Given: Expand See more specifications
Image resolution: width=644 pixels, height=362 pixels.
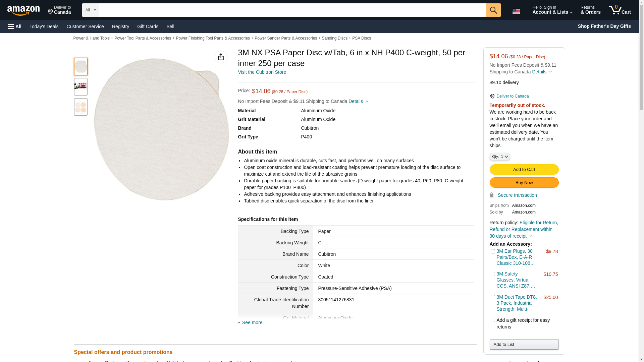Looking at the screenshot, I should click(252, 322).
